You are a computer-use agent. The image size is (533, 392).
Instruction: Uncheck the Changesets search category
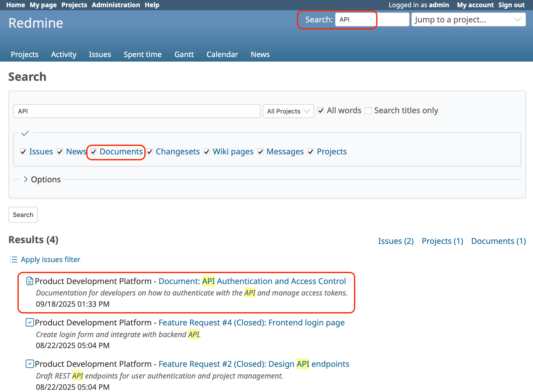[x=149, y=152]
